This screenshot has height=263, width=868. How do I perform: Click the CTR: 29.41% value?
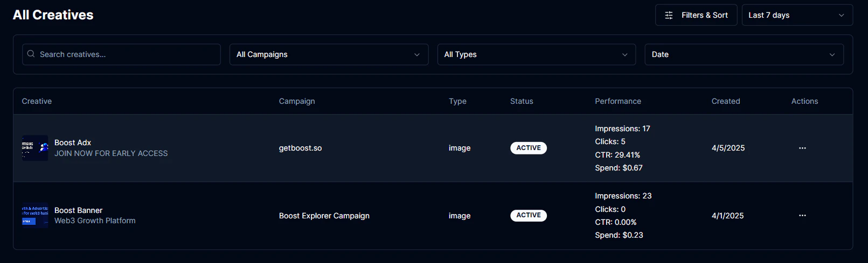click(617, 155)
